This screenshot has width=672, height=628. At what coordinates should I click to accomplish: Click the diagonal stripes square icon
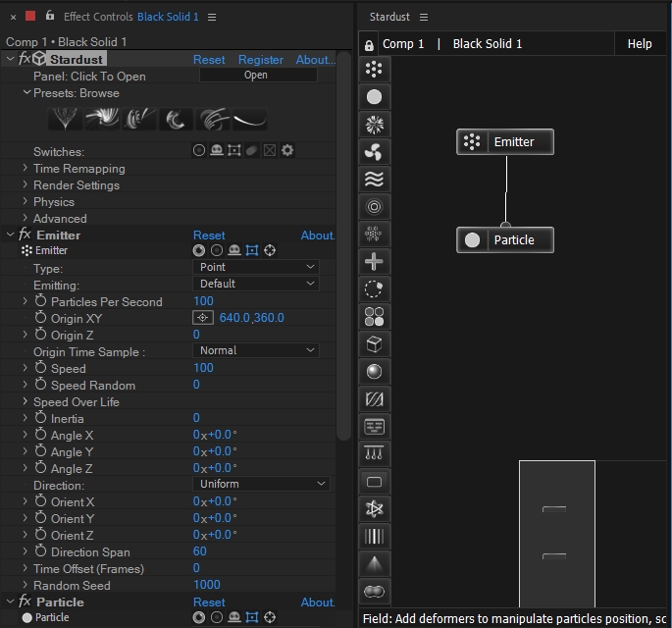[374, 399]
